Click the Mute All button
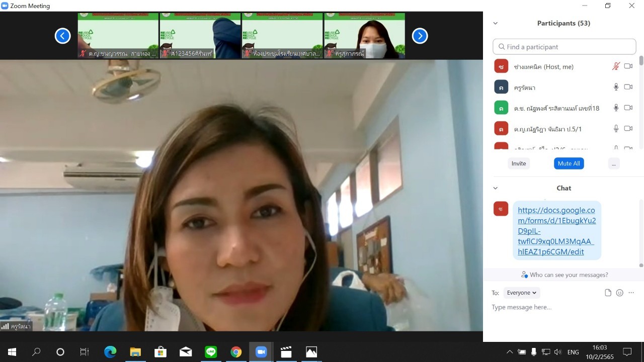 (569, 163)
